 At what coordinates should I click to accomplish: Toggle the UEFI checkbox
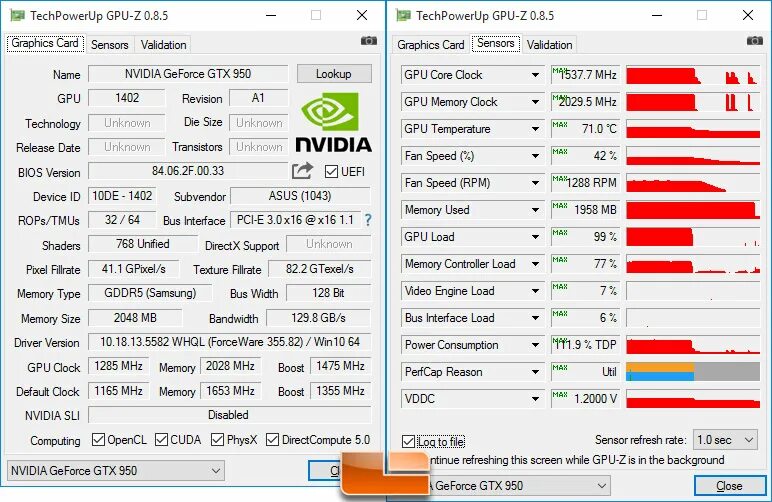point(331,172)
